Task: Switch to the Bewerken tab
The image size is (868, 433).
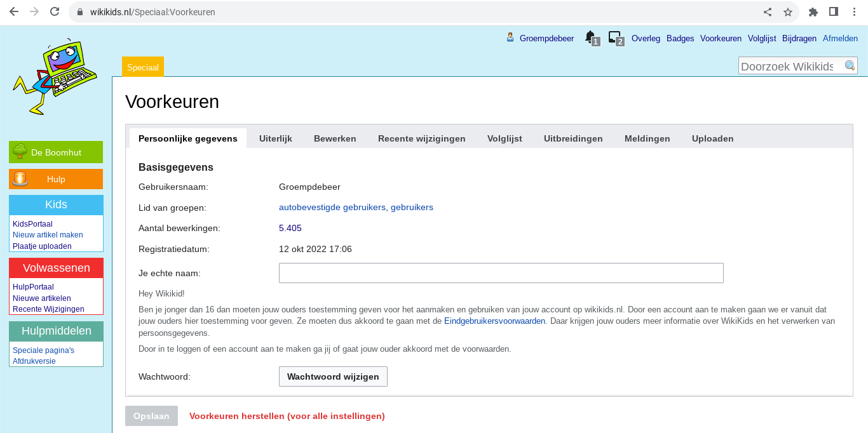Action: click(x=335, y=138)
